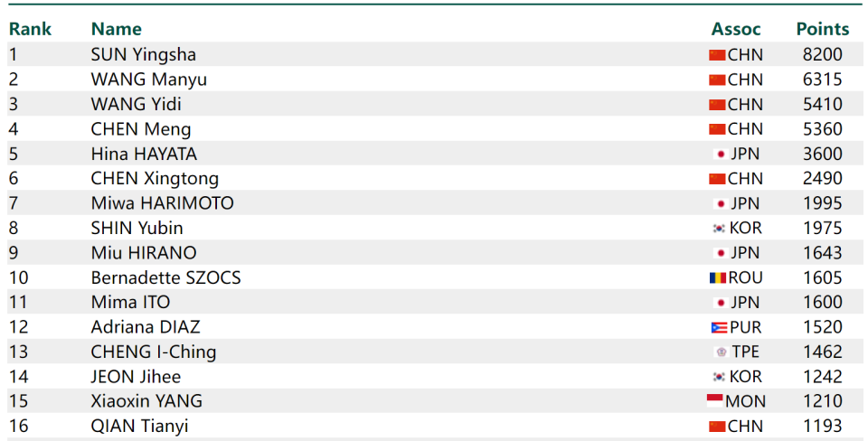Screen dimensions: 868x441
Task: Click the Japan flag beside Hina HAYATA
Action: pyautogui.click(x=721, y=154)
